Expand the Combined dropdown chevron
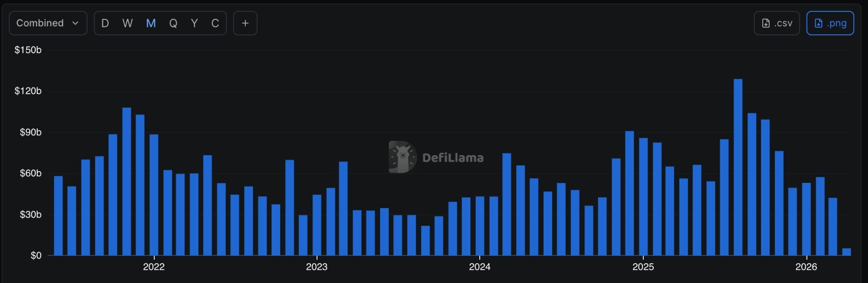The height and width of the screenshot is (283, 868). 75,23
